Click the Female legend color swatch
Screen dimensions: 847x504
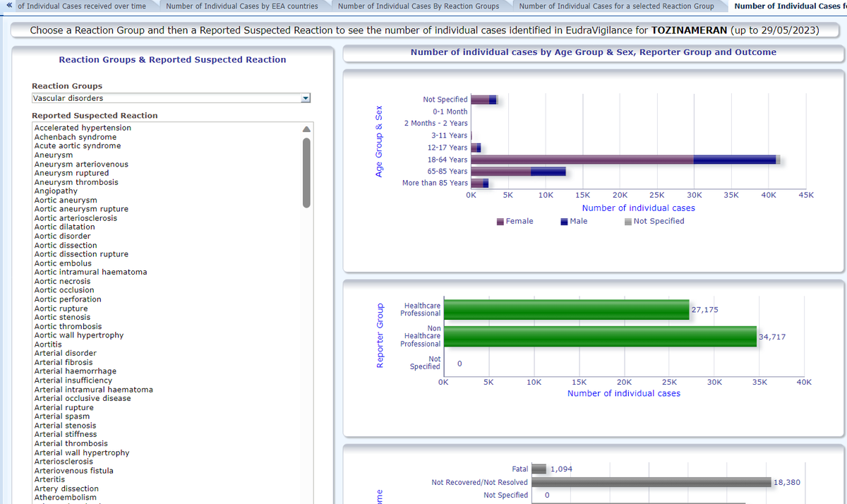pos(500,222)
